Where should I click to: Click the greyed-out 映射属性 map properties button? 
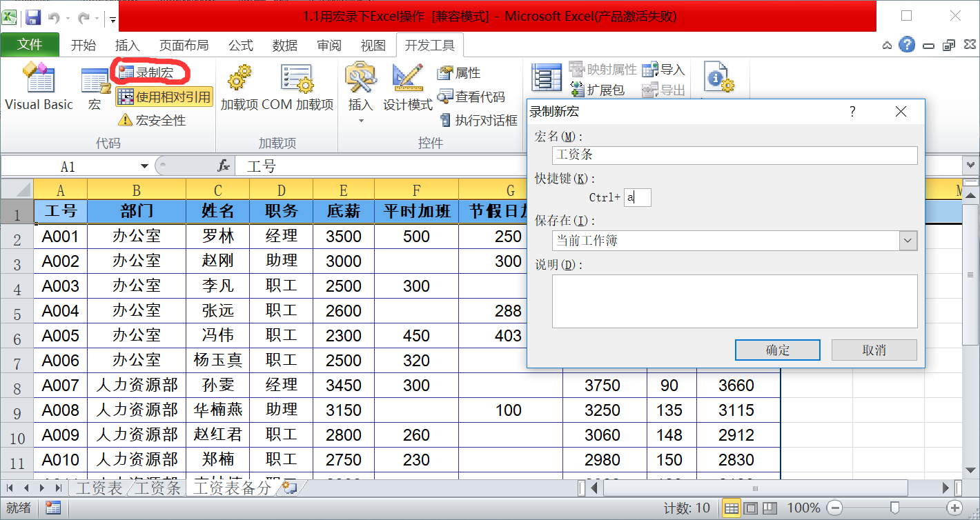(x=603, y=69)
